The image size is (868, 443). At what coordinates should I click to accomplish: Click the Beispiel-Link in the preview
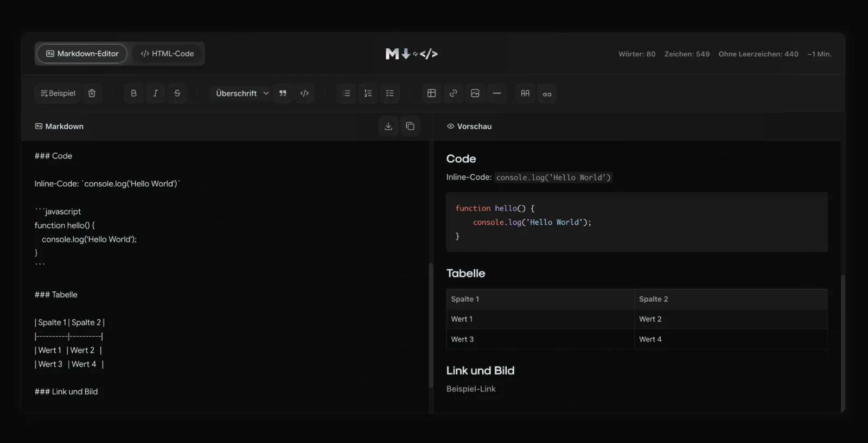[x=471, y=389]
